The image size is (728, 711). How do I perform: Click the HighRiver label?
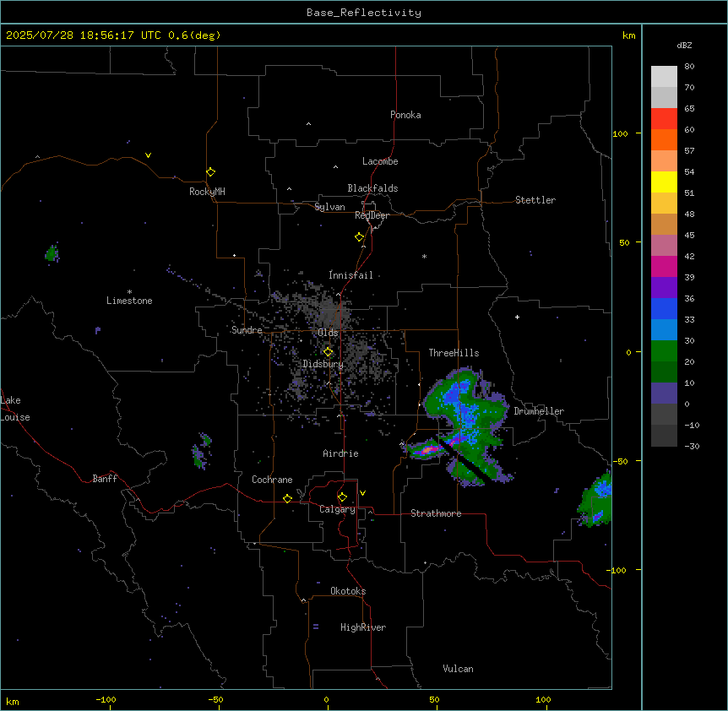tap(363, 627)
